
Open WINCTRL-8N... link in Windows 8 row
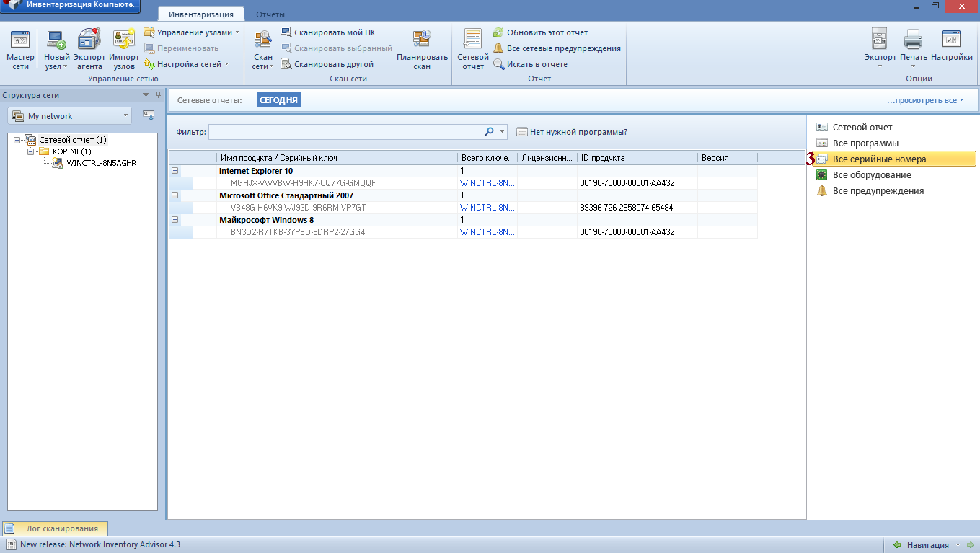tap(487, 232)
